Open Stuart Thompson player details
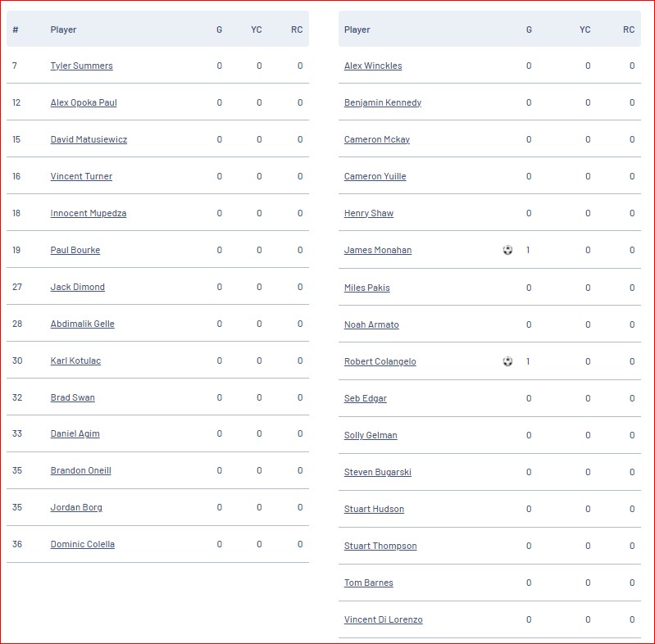The height and width of the screenshot is (644, 655). pyautogui.click(x=380, y=546)
